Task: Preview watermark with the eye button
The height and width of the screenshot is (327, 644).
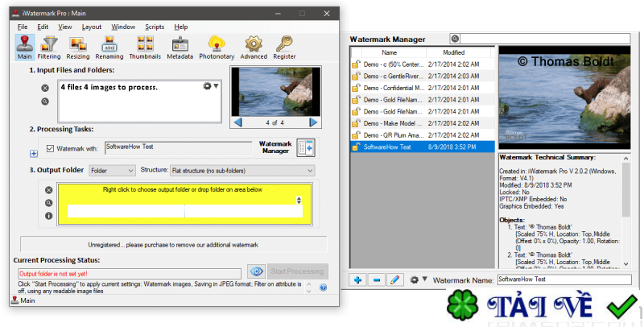Action: [256, 271]
